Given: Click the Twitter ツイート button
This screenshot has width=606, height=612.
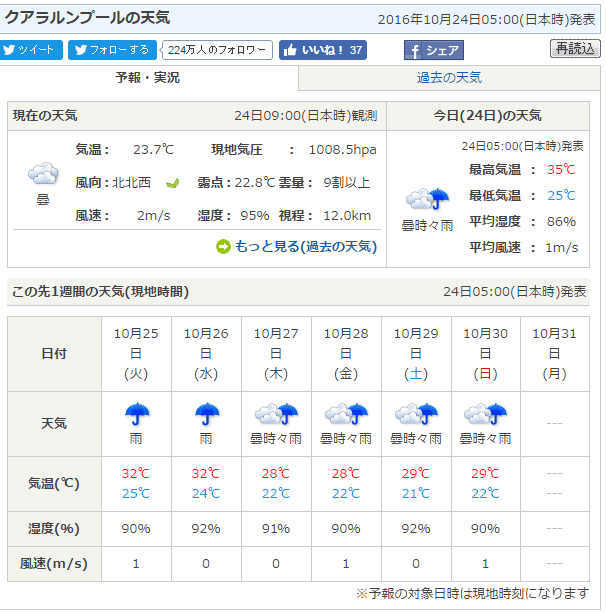Looking at the screenshot, I should [x=32, y=50].
